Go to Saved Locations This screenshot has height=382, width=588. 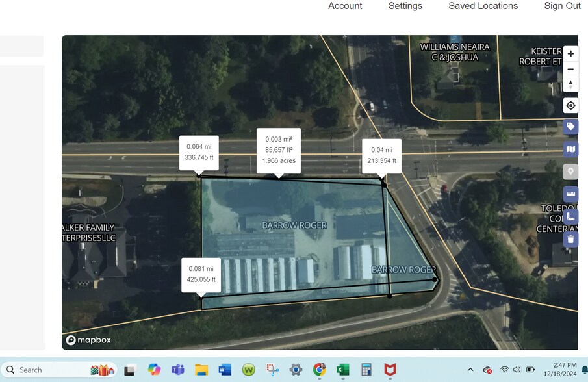tap(483, 6)
